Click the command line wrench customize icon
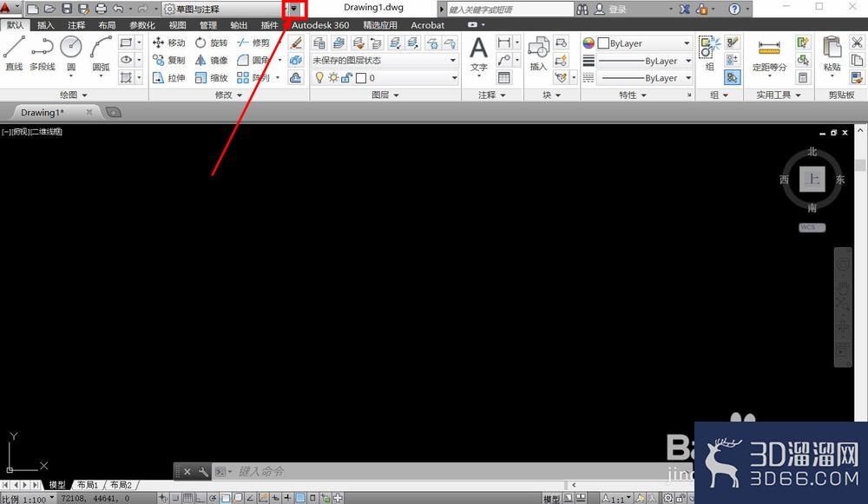This screenshot has height=504, width=868. pyautogui.click(x=203, y=471)
